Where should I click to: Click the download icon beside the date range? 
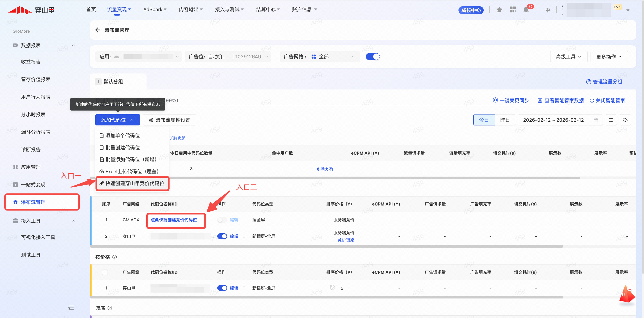pos(625,120)
